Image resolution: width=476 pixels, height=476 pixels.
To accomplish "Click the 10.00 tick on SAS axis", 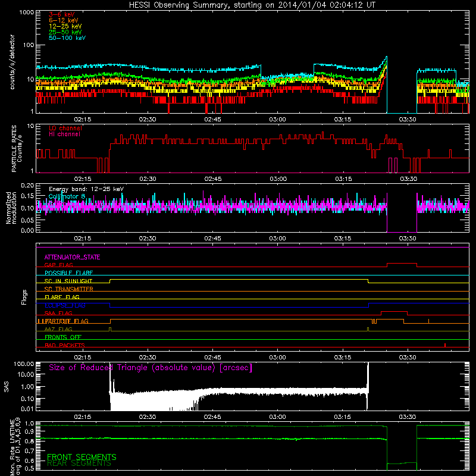I will [x=26, y=374].
